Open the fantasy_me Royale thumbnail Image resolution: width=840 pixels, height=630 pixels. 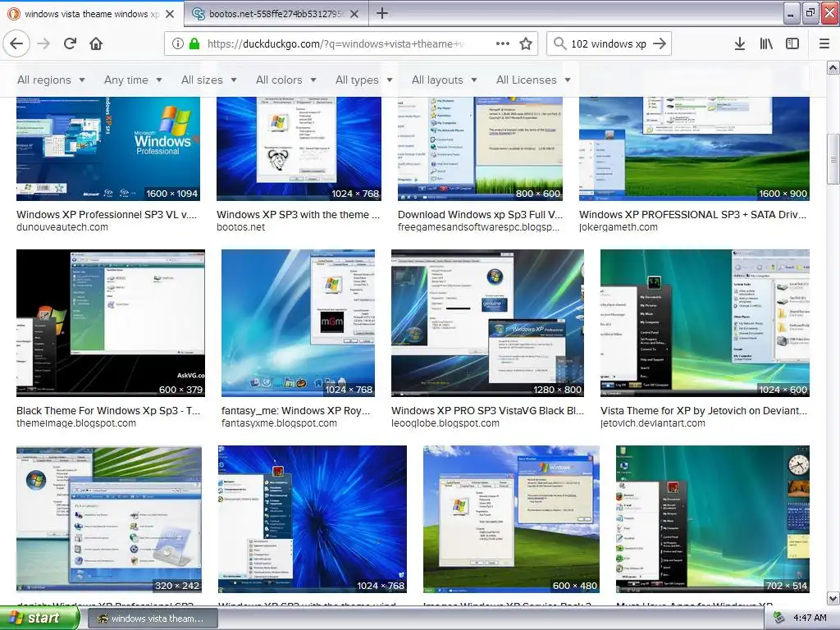(x=298, y=323)
